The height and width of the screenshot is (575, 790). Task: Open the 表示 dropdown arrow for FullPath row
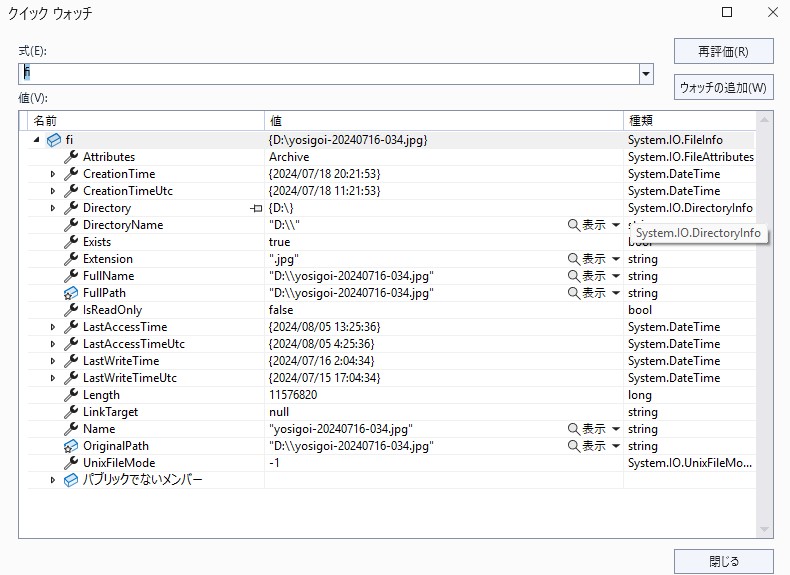coord(616,293)
